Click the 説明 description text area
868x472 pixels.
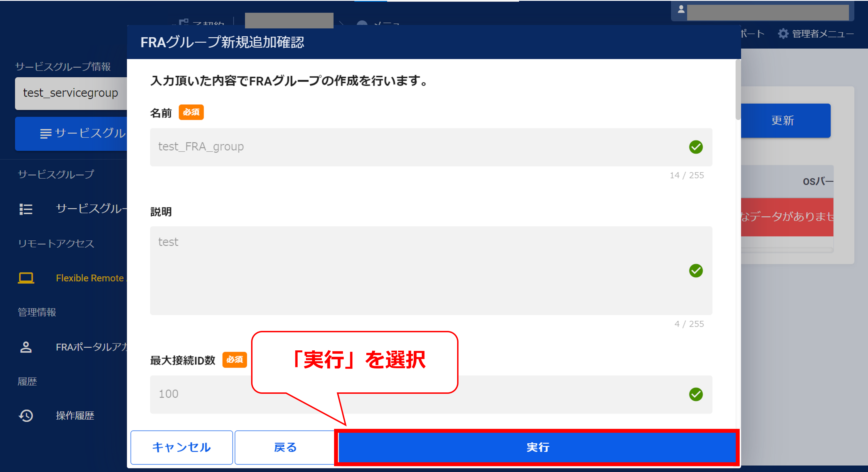click(x=404, y=271)
